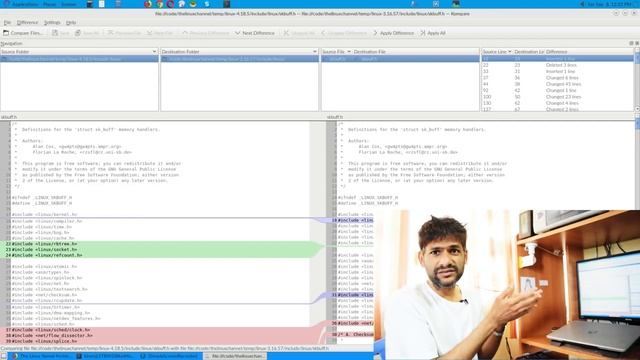Click the Destination File column header

click(x=416, y=52)
